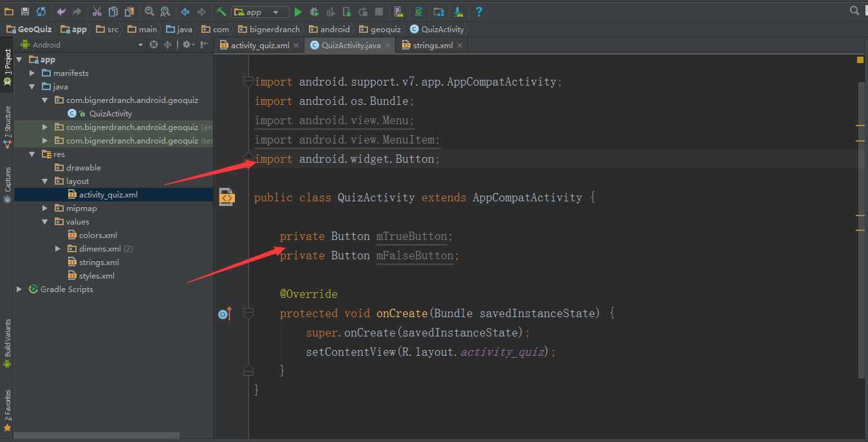868x442 pixels.
Task: Toggle the Captures tool window
Action: 7,185
